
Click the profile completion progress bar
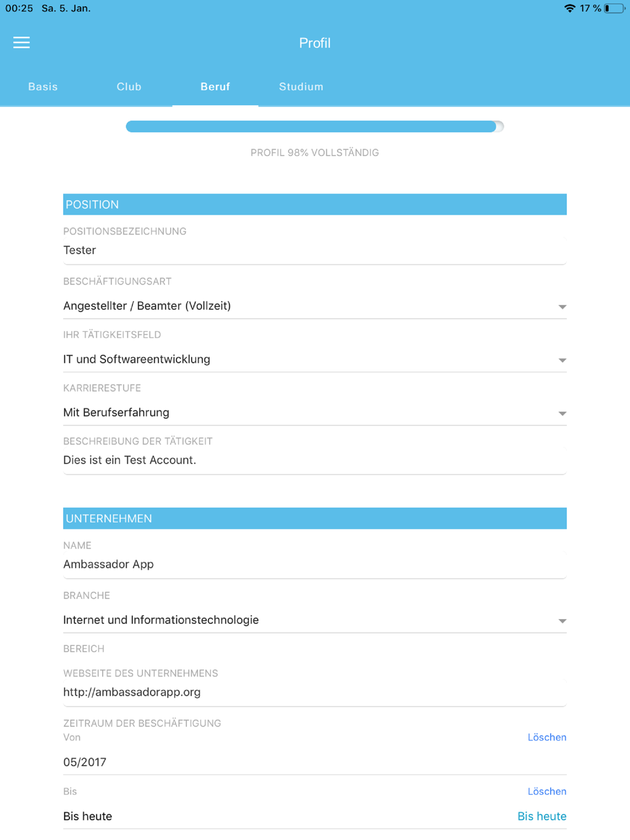[x=315, y=127]
